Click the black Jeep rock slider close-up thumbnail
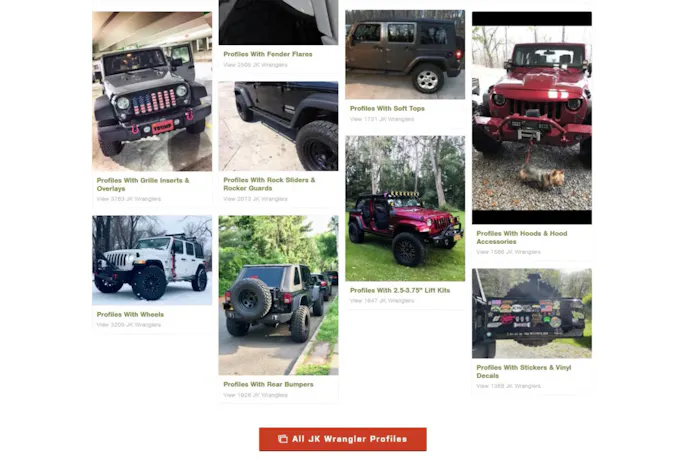Image resolution: width=688 pixels, height=459 pixels. [x=278, y=126]
